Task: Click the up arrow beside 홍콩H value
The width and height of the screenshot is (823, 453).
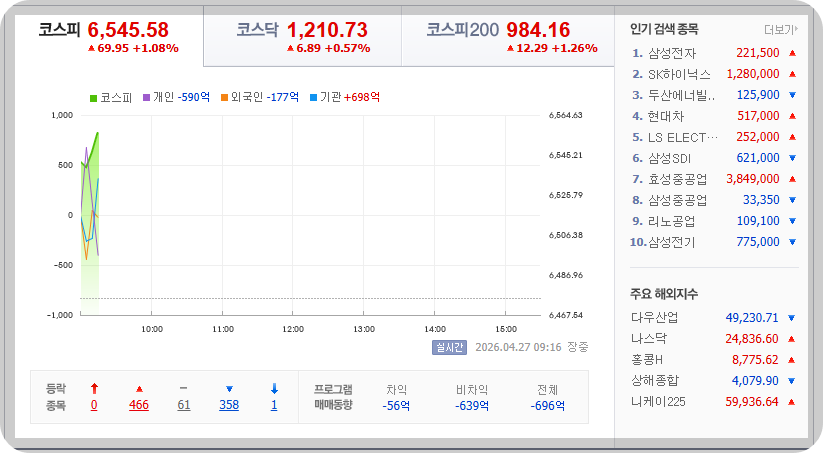Action: 792,360
